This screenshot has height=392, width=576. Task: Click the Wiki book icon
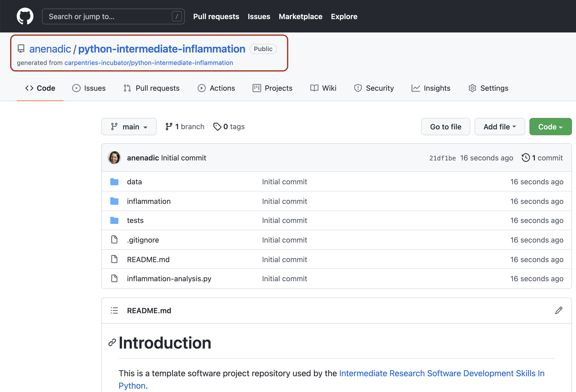coord(314,88)
